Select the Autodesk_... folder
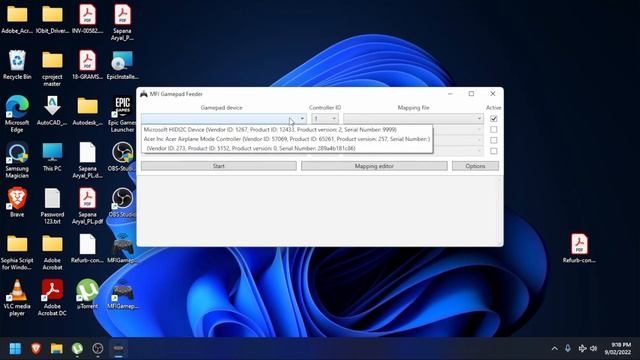The height and width of the screenshot is (360, 640). (x=87, y=111)
